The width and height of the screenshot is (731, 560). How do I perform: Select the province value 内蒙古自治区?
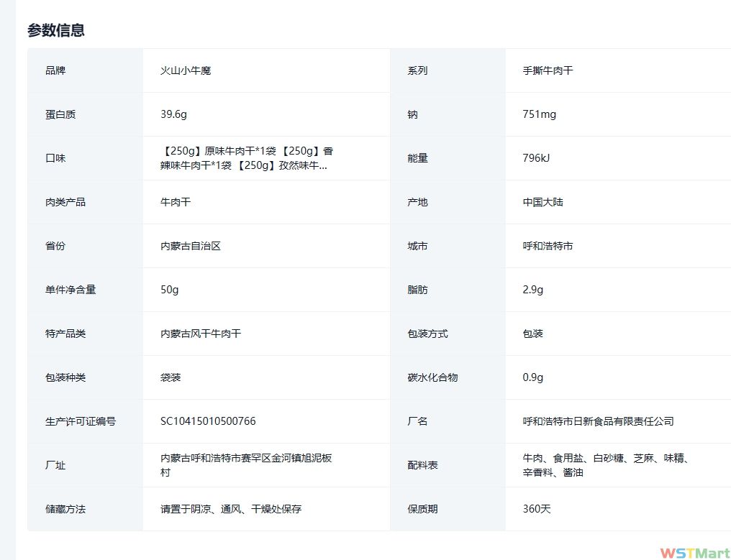tap(190, 246)
